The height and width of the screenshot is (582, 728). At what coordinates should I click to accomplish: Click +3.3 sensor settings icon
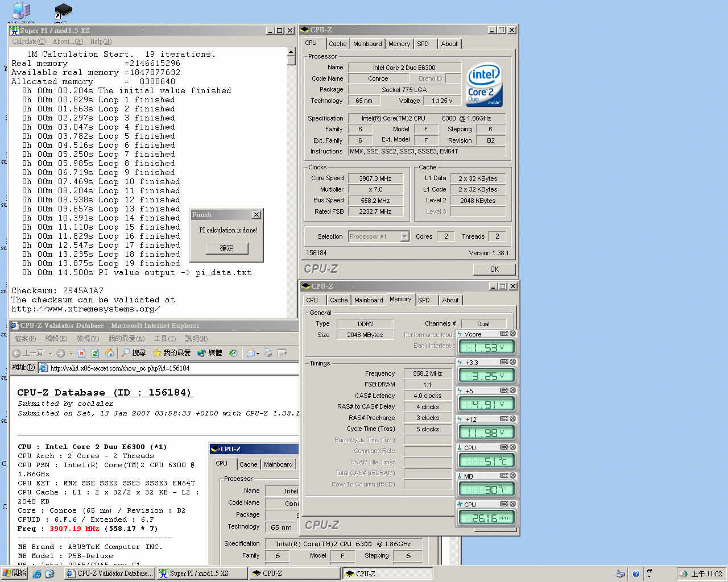(503, 362)
